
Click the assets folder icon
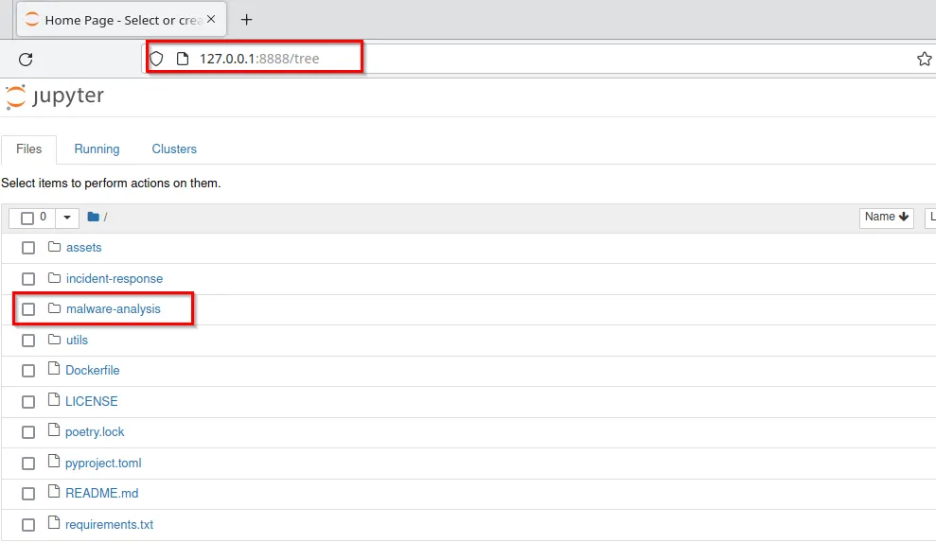pos(54,247)
